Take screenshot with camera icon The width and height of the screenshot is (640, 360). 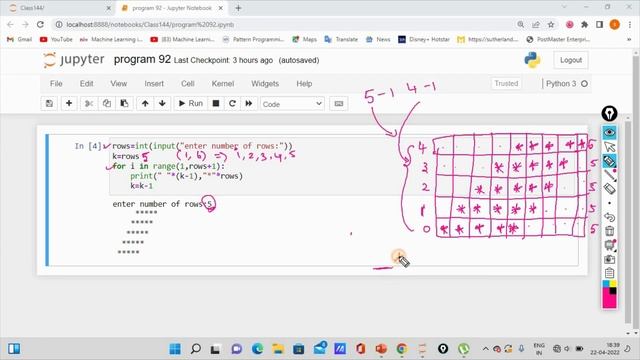click(x=609, y=259)
